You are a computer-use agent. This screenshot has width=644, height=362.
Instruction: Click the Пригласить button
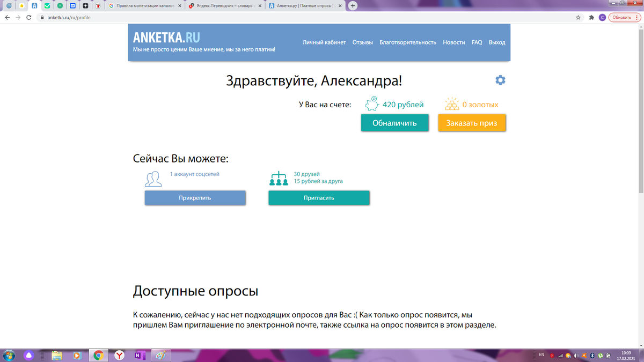pos(319,197)
